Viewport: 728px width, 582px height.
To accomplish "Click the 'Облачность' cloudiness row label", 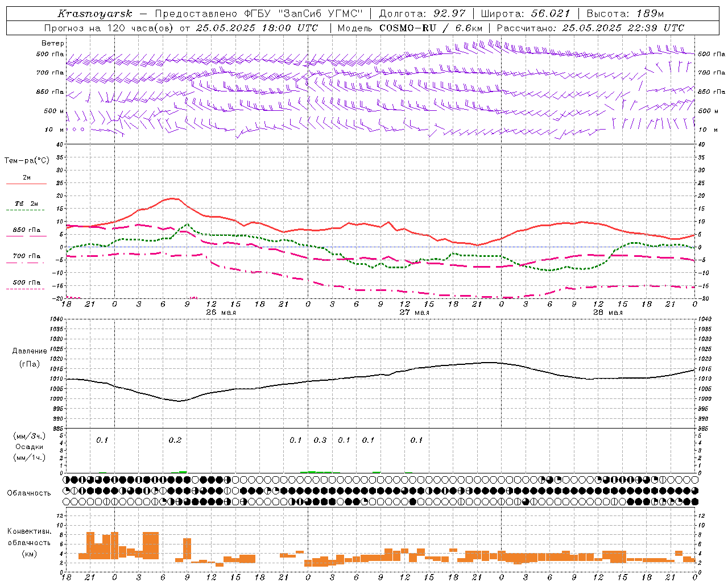I will tap(29, 493).
